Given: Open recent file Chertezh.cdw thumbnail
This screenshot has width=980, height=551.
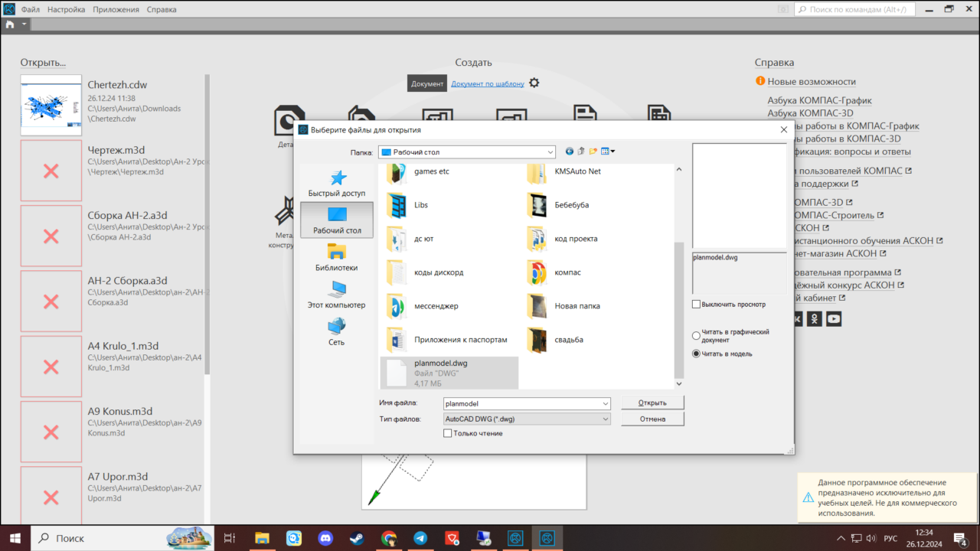Looking at the screenshot, I should pos(51,105).
